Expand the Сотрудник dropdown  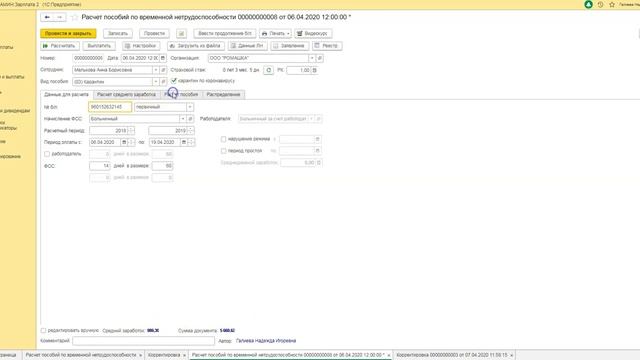tap(156, 70)
